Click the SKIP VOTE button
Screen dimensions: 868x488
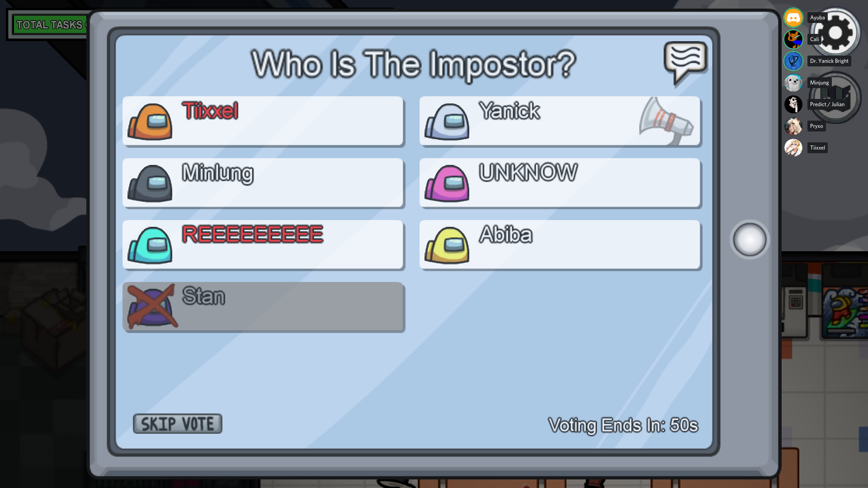tap(177, 424)
